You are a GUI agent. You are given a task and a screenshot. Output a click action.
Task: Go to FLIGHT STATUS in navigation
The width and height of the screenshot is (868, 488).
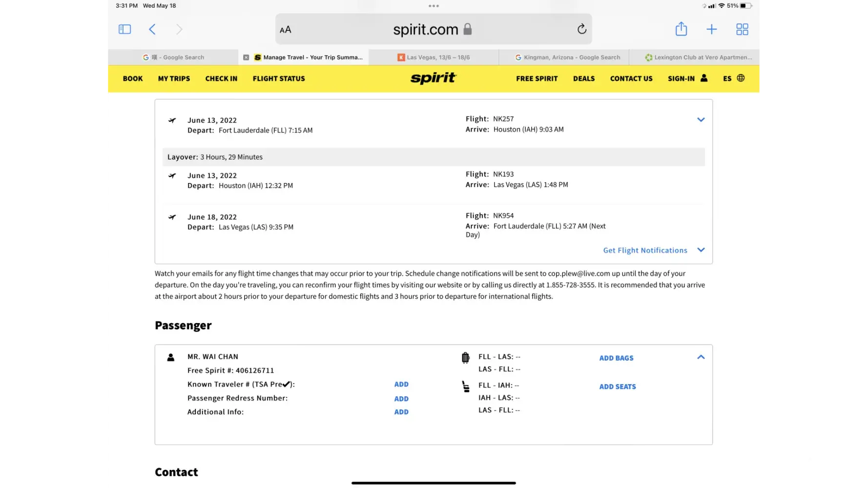(279, 79)
